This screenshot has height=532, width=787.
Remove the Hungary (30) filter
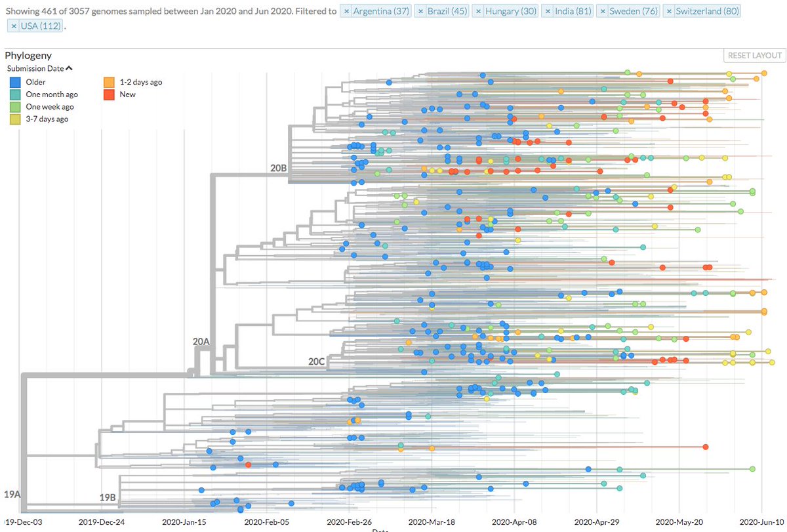[x=478, y=12]
